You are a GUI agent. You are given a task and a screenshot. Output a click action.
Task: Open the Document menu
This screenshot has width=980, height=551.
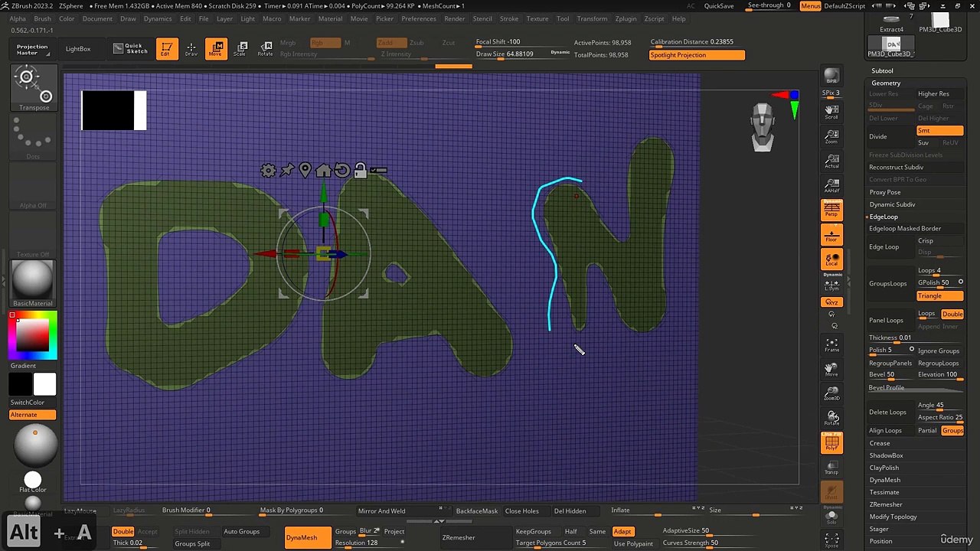pyautogui.click(x=97, y=18)
